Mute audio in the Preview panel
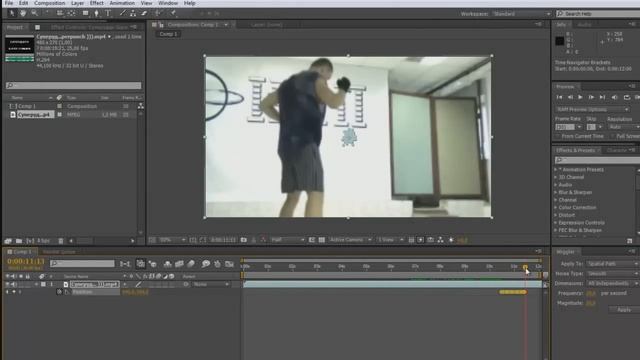Screen dimensions: 640x360 pyautogui.click(x=615, y=97)
